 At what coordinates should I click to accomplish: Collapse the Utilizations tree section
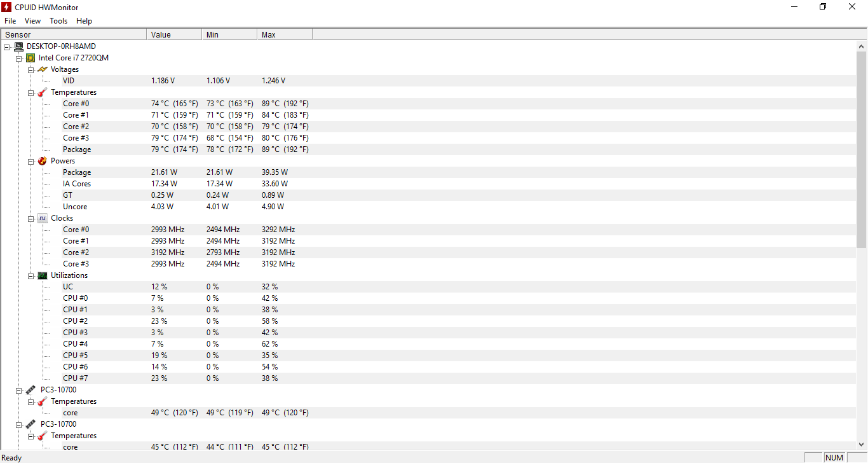(x=31, y=275)
